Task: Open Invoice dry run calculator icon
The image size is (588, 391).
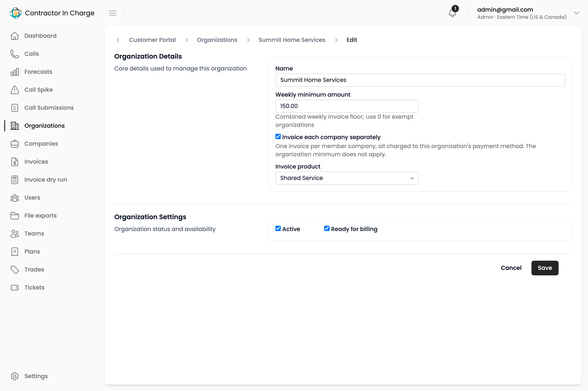Action: tap(15, 180)
